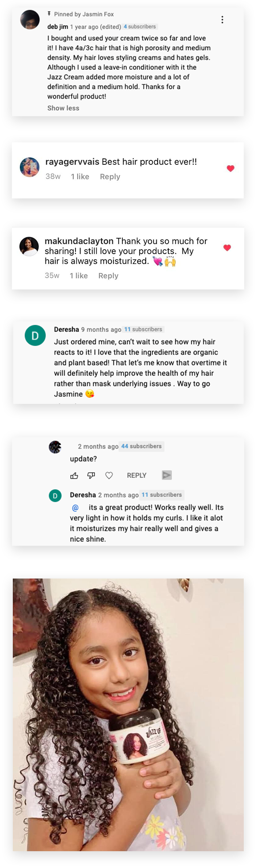Open makundaclayton profile picture

pos(29,246)
